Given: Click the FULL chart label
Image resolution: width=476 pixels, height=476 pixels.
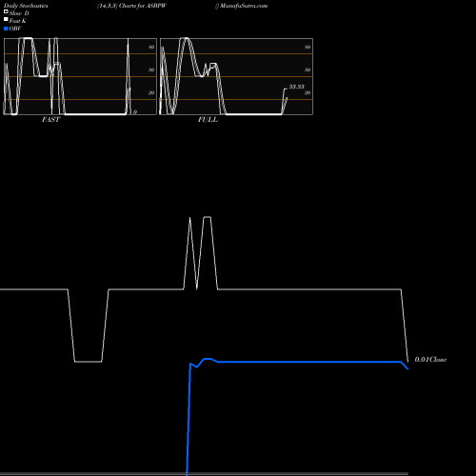Looking at the screenshot, I should coord(208,120).
